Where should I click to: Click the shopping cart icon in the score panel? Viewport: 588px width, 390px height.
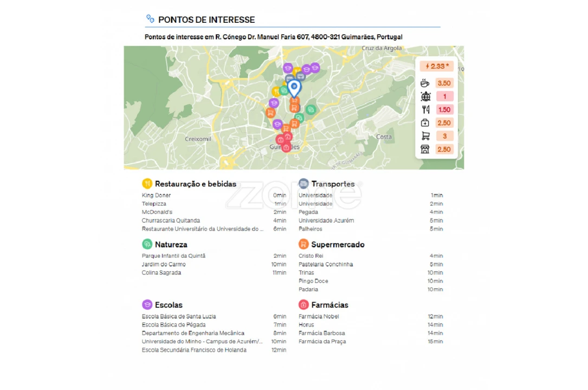tap(425, 136)
